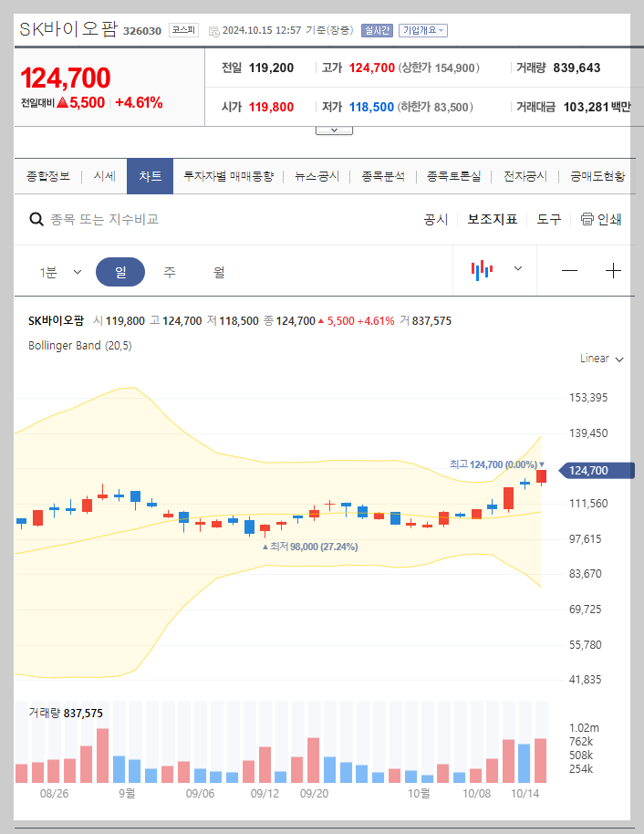
Task: Expand the 기업개요 company overview dropdown
Action: (424, 29)
